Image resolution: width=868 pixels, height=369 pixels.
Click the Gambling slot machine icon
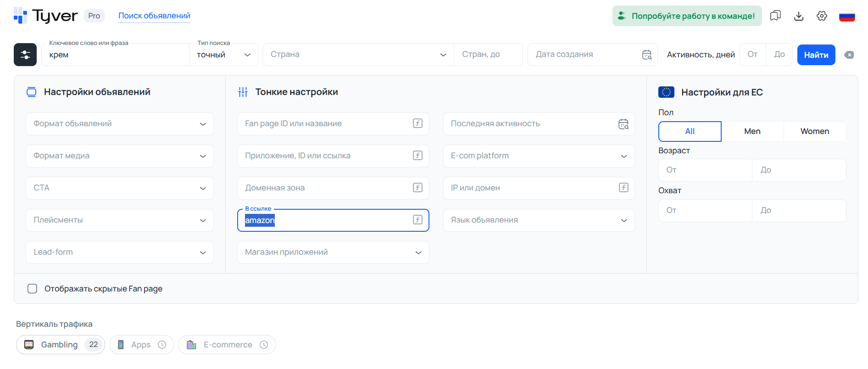tap(29, 345)
